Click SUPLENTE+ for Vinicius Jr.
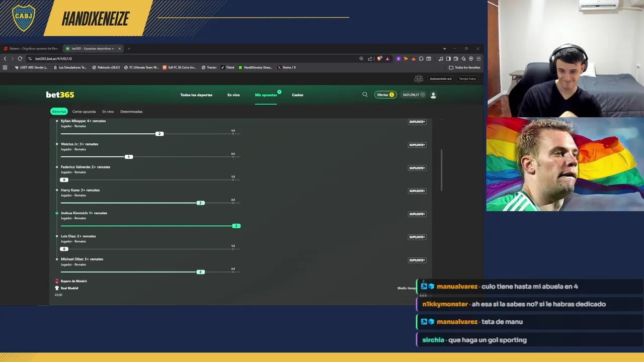The image size is (644, 362). (417, 145)
